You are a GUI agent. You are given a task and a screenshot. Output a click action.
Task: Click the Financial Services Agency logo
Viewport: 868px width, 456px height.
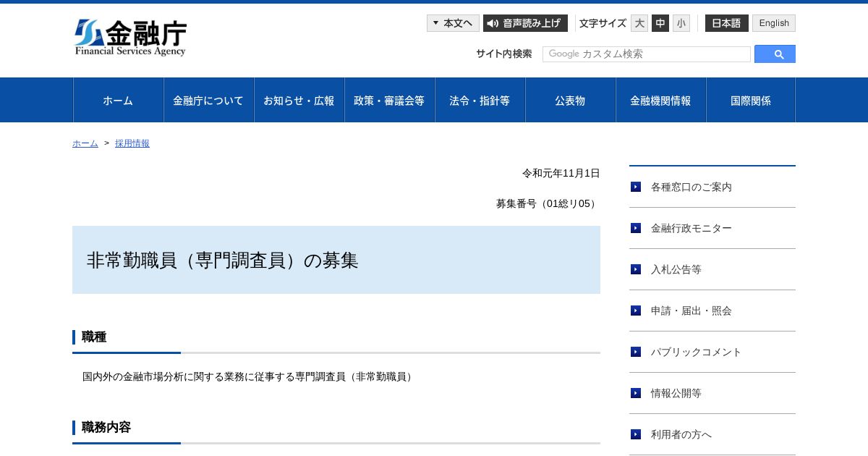(x=130, y=38)
